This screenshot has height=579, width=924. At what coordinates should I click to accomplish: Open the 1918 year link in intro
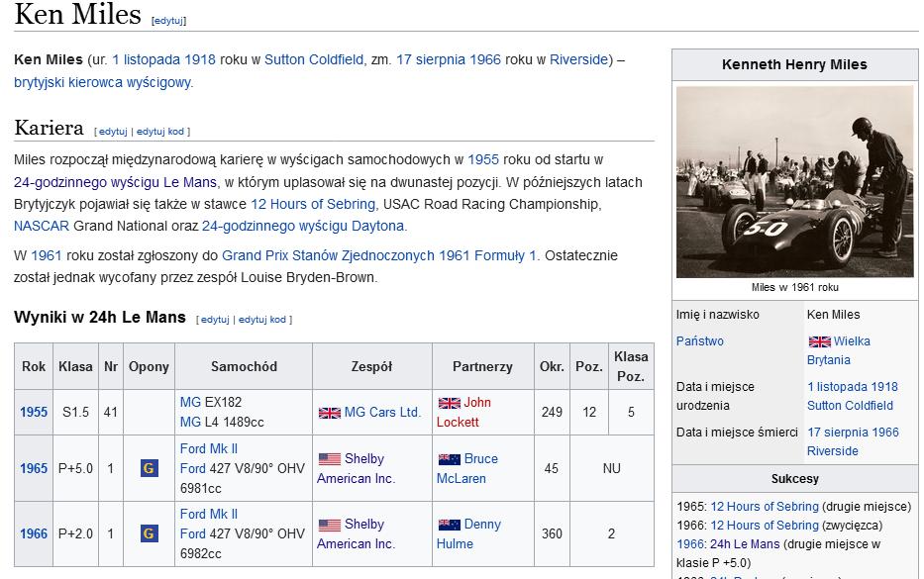coord(199,59)
